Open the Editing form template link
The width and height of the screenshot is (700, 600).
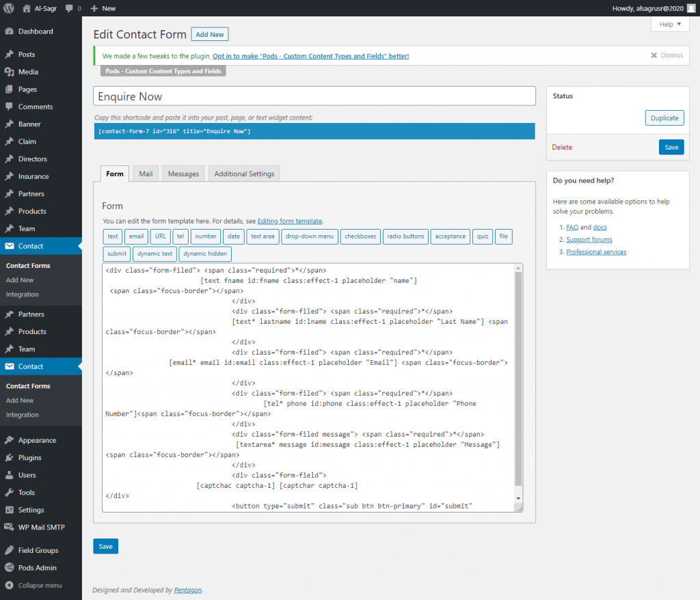[x=289, y=221]
